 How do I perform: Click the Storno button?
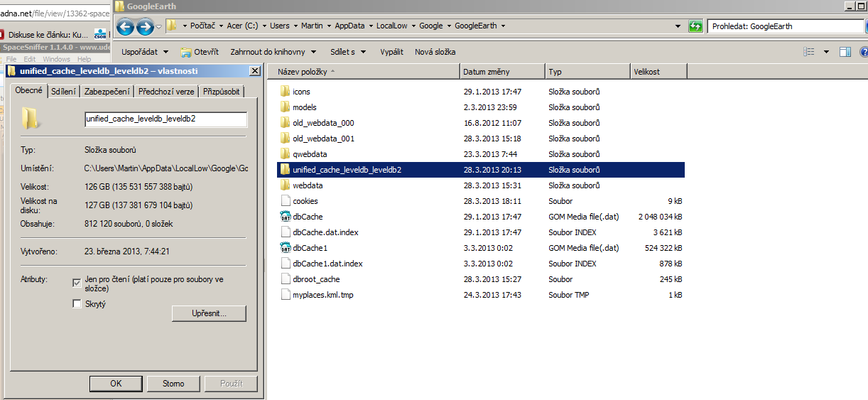point(173,384)
